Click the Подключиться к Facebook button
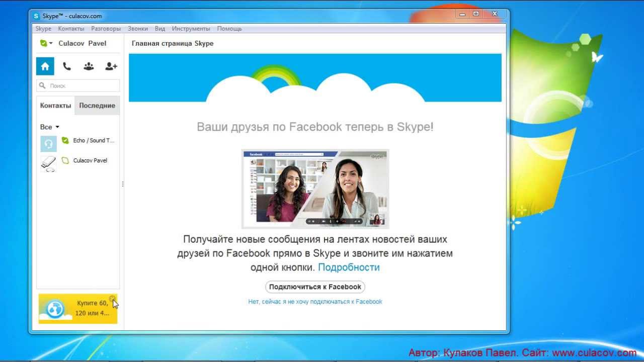 coord(315,287)
